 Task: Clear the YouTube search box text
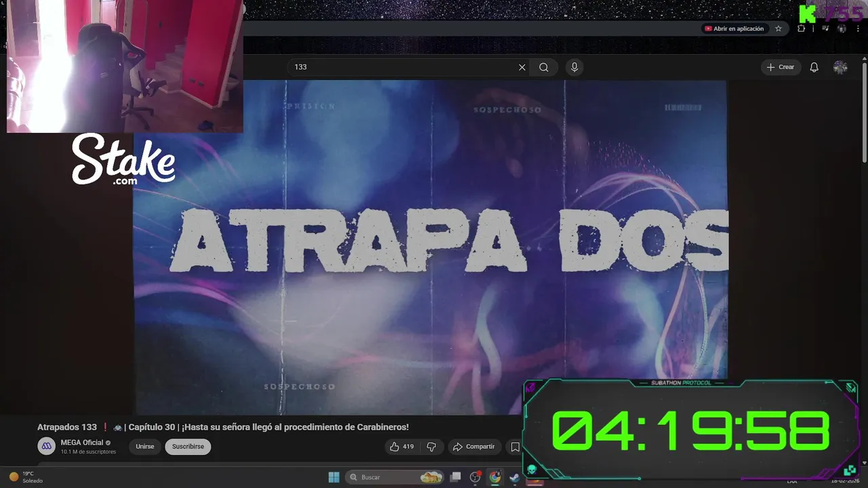[x=522, y=67]
